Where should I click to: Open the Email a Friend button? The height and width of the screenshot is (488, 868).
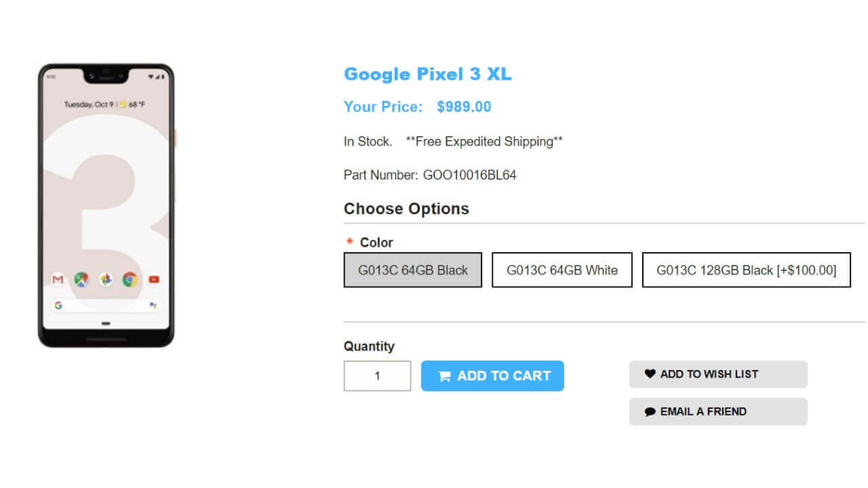717,411
